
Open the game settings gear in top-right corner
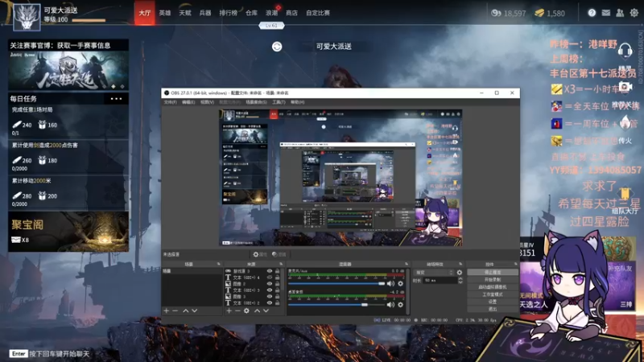(634, 13)
